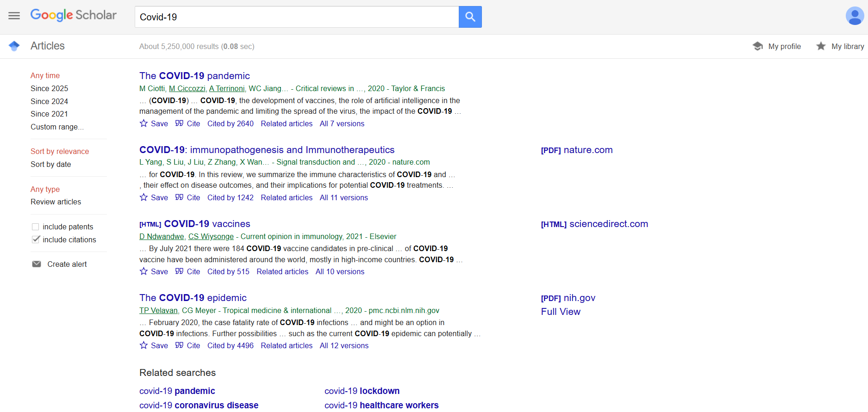Image resolution: width=868 pixels, height=412 pixels.
Task: Click the Articles heading label
Action: click(48, 46)
